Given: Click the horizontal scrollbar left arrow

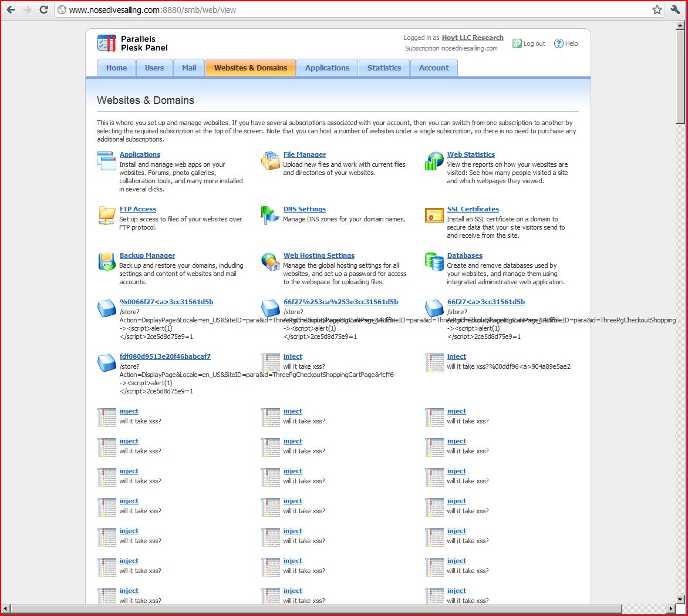Looking at the screenshot, I should 6,609.
